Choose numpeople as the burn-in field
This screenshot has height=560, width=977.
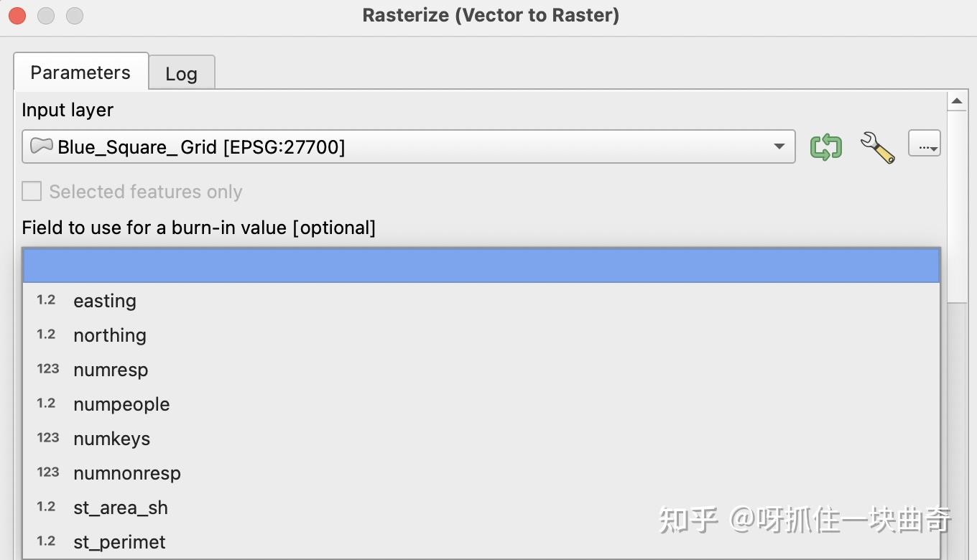[121, 404]
